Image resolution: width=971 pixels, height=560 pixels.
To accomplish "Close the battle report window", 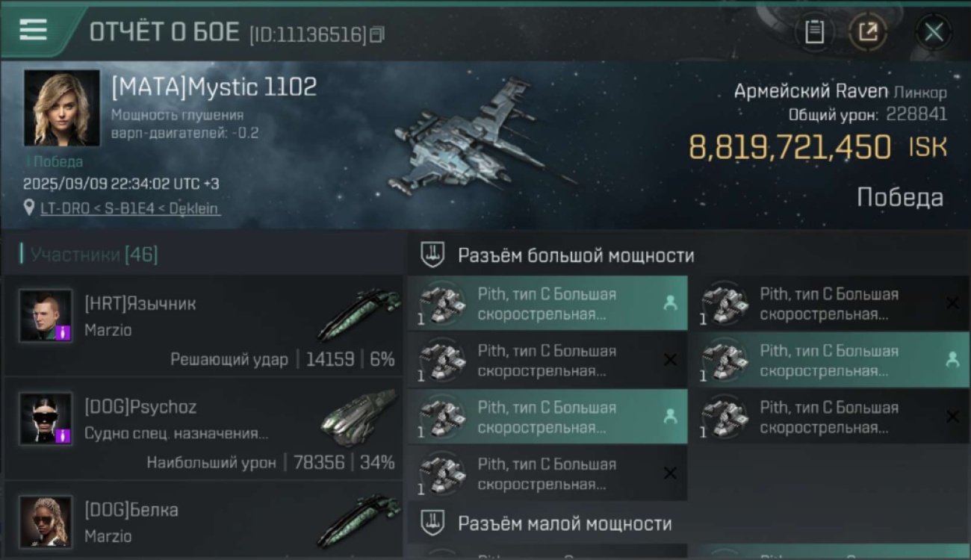I will (934, 32).
